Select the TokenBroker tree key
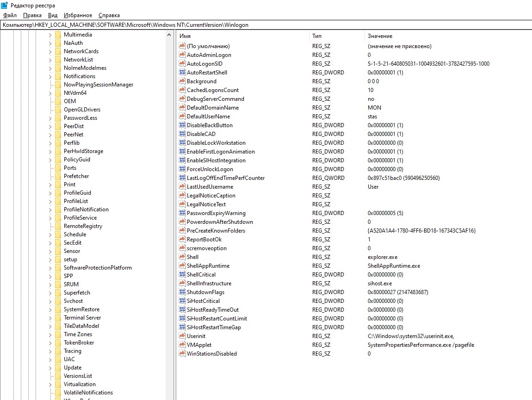This screenshot has height=400, width=532. click(x=79, y=343)
